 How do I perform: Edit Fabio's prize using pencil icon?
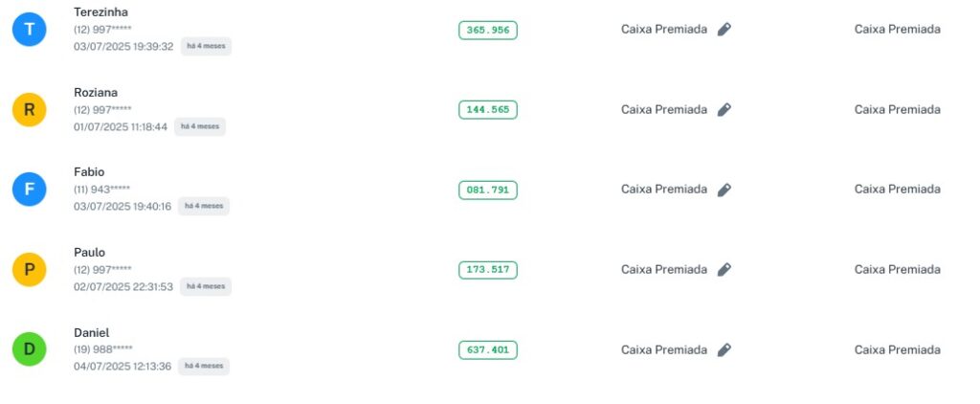pos(724,190)
